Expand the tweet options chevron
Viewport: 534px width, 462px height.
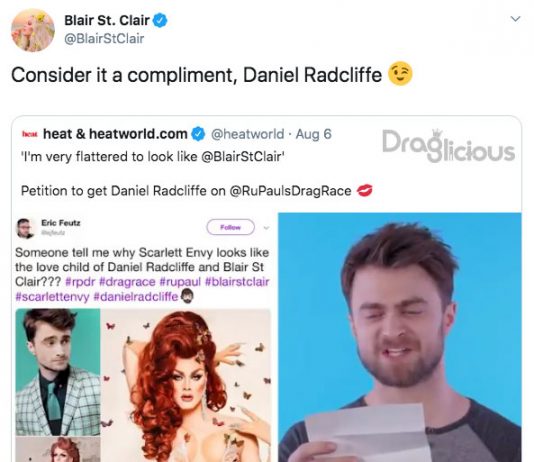click(516, 19)
